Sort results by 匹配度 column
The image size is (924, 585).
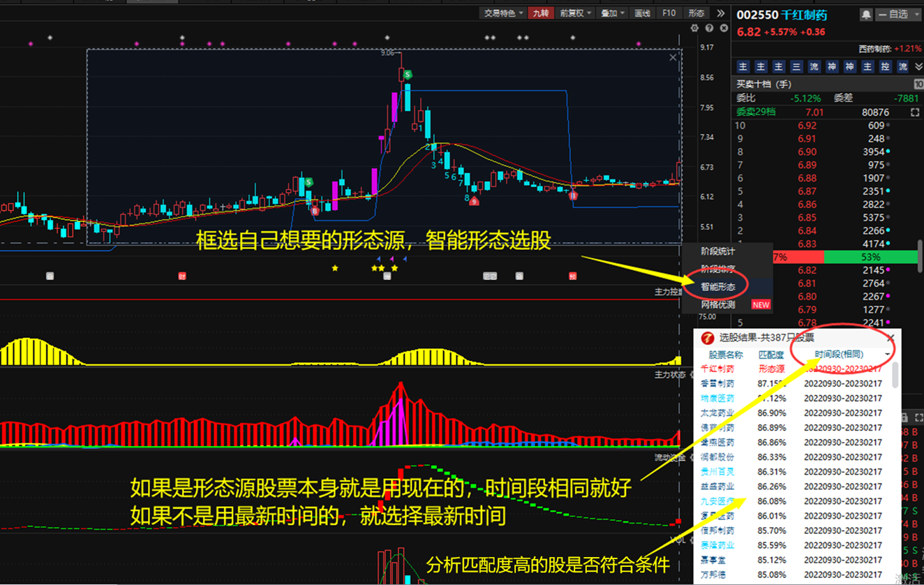tap(771, 355)
